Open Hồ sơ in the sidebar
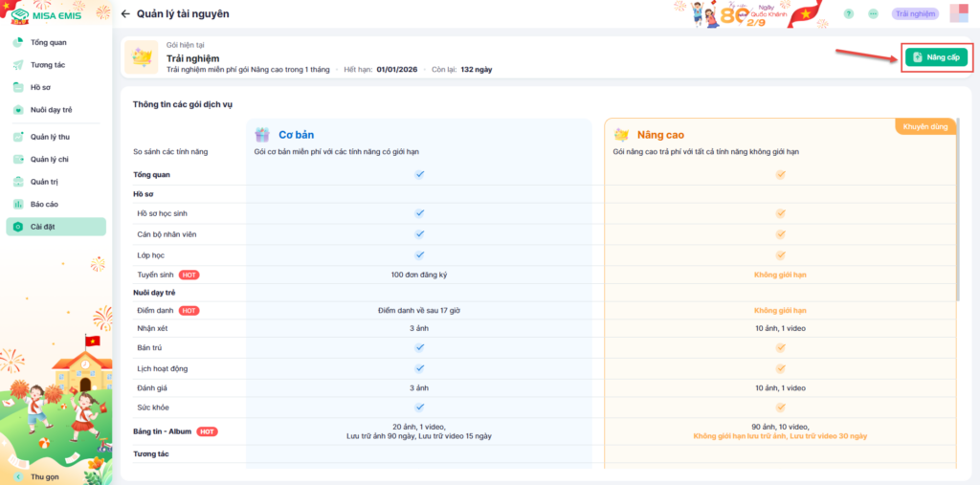980x485 pixels. [x=56, y=87]
